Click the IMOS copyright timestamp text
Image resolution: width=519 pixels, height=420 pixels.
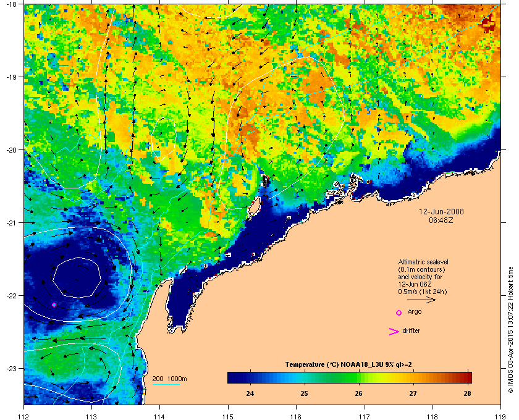coord(510,329)
